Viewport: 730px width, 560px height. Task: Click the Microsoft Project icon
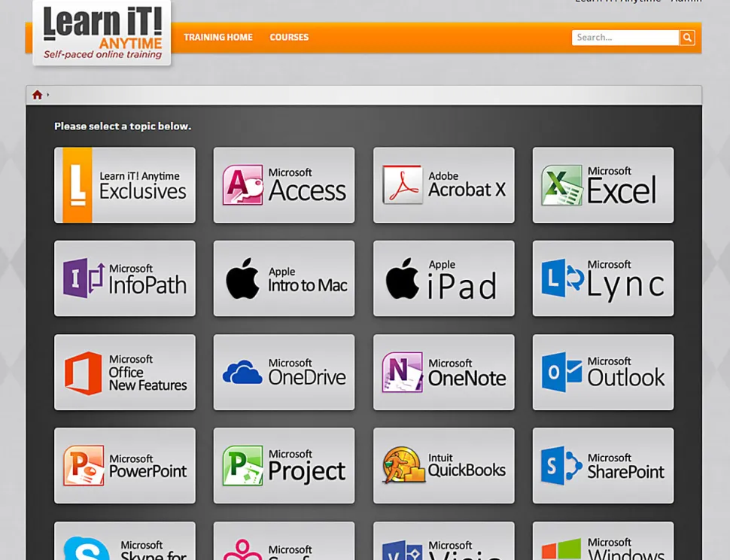click(x=242, y=465)
